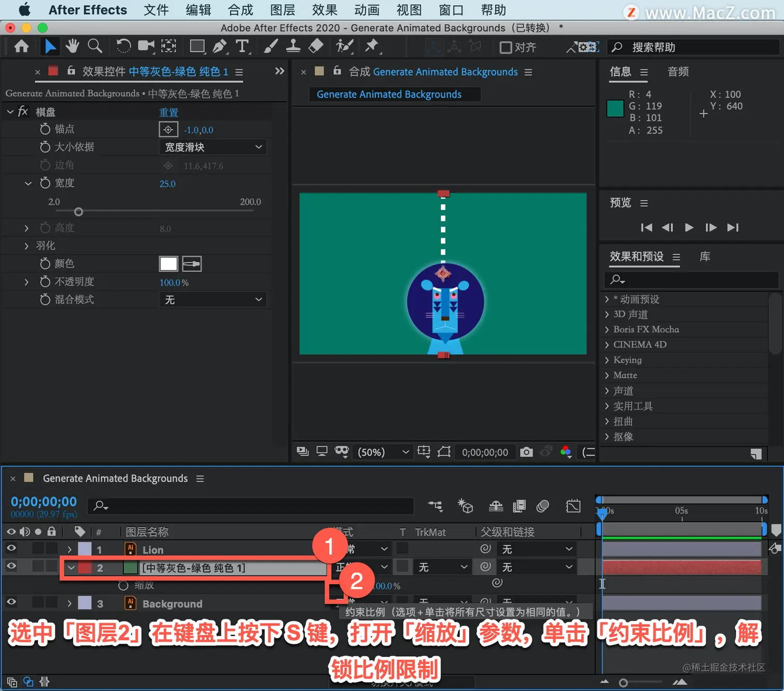
Task: Open the 合成 menu
Action: point(241,10)
